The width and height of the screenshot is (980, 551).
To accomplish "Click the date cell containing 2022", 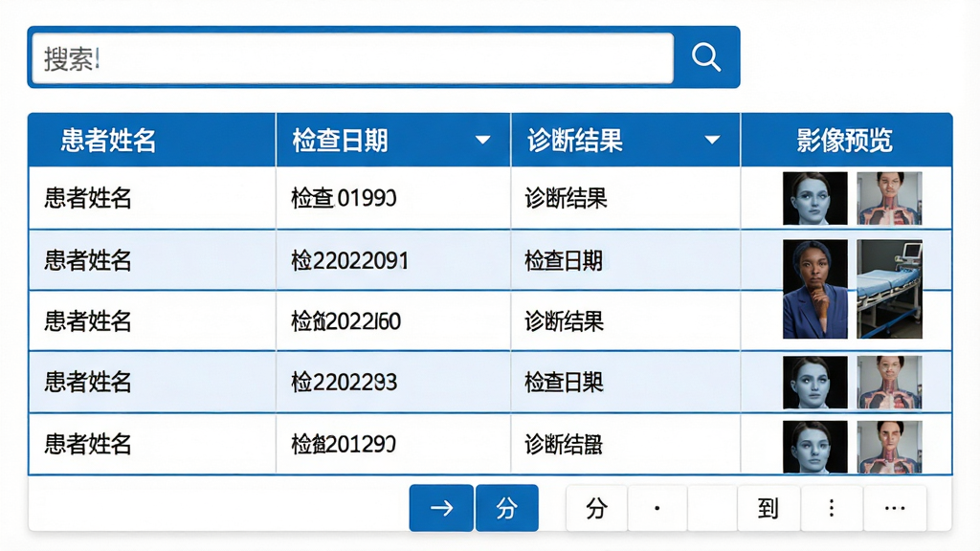I will [393, 321].
